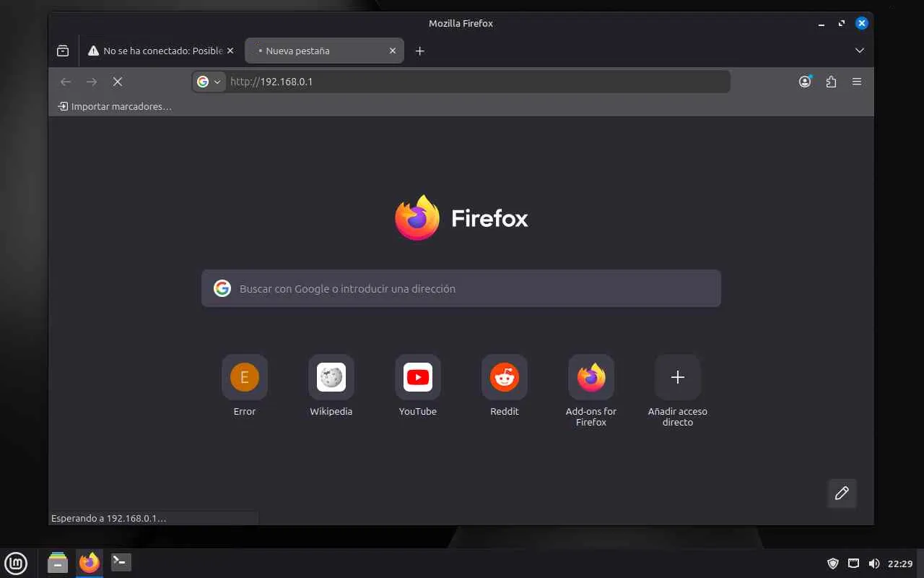Restore the Mozilla Firefox window size

(x=842, y=24)
